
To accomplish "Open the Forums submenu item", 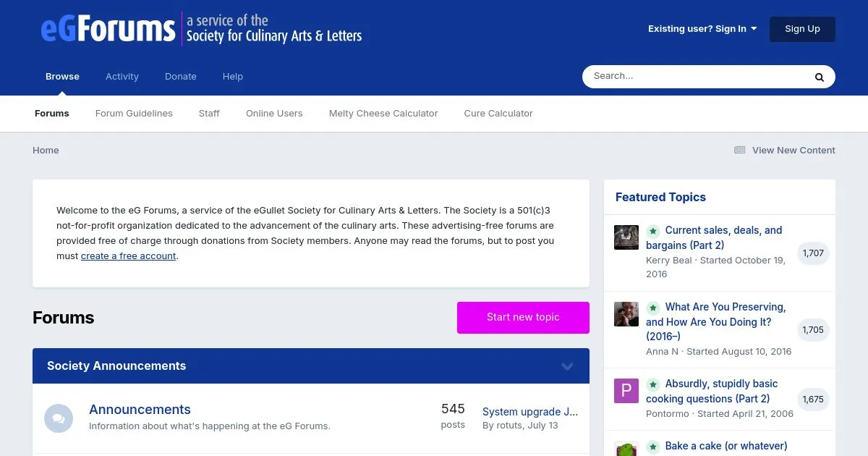I will tap(52, 114).
